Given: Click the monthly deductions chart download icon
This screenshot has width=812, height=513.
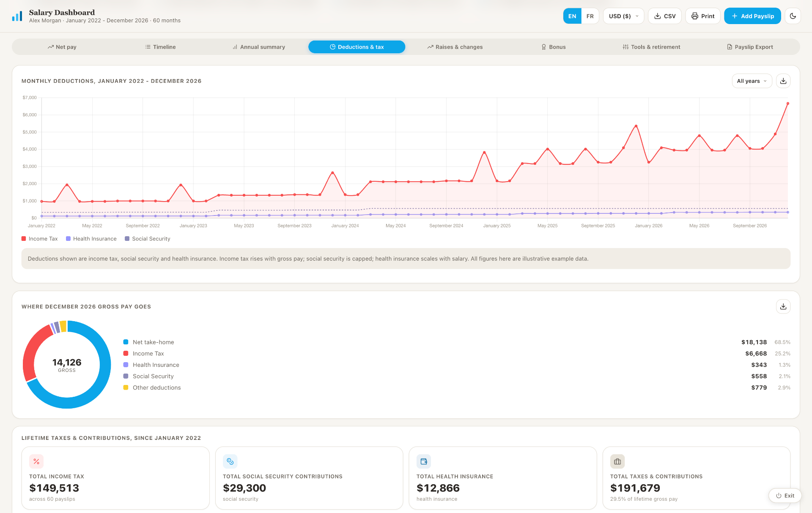Looking at the screenshot, I should (x=783, y=81).
